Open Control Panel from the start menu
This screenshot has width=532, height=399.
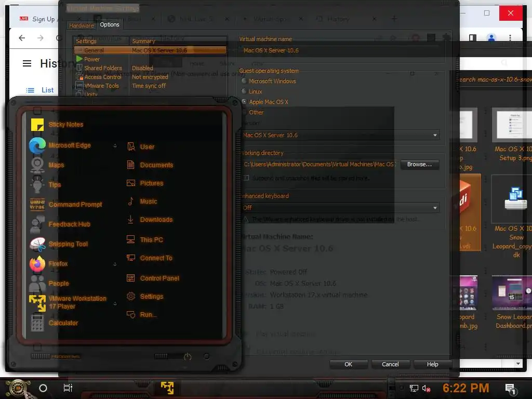[153, 278]
